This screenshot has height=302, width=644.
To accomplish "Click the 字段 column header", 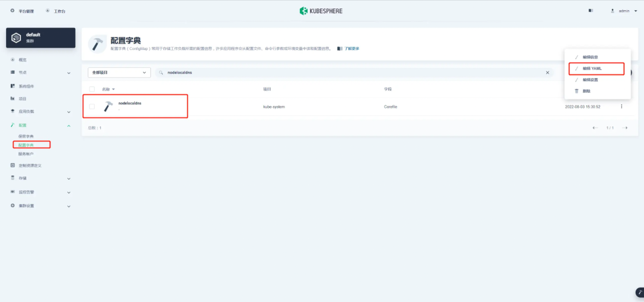I will (388, 89).
